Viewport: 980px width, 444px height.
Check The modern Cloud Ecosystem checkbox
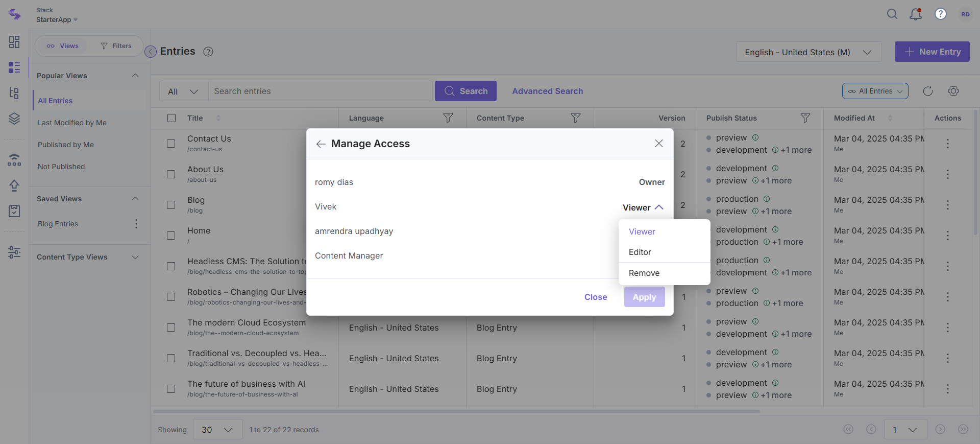tap(171, 328)
